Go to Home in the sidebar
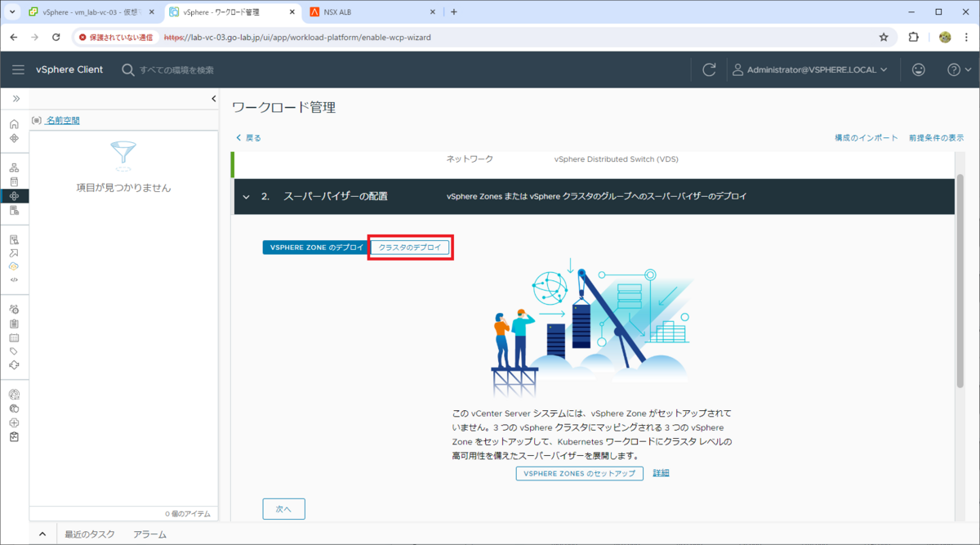The width and height of the screenshot is (980, 545). click(x=14, y=124)
